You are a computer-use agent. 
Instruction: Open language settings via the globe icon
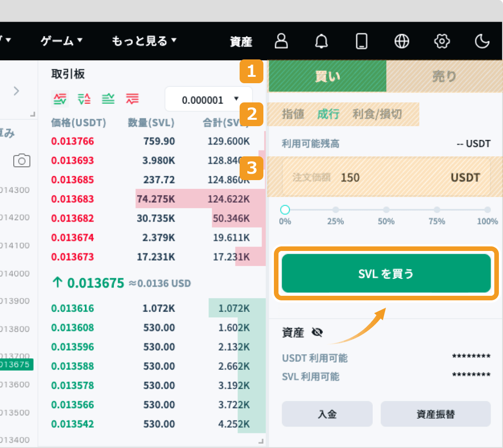coord(401,41)
